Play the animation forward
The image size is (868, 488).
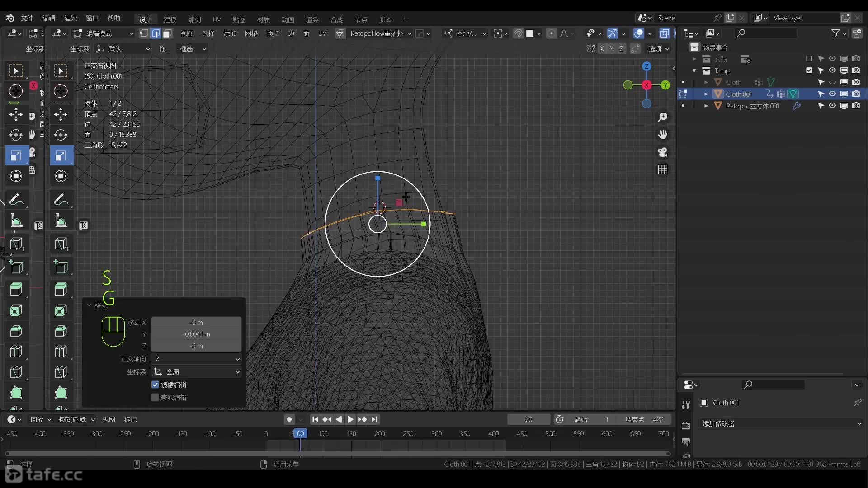click(350, 420)
